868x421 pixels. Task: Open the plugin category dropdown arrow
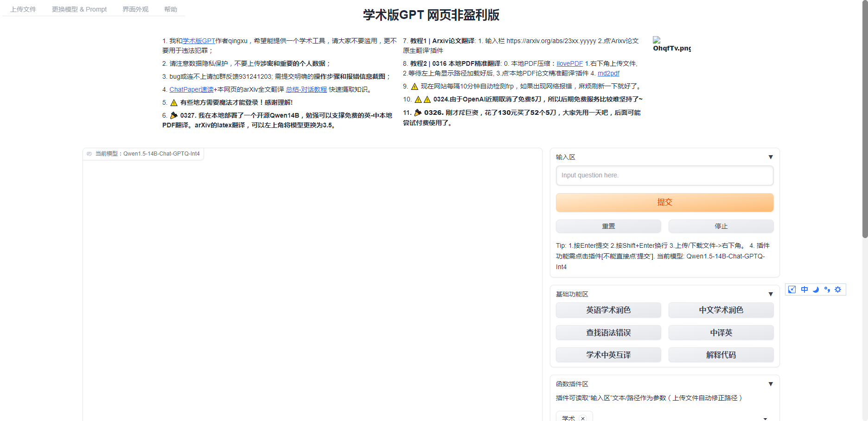[x=765, y=418]
